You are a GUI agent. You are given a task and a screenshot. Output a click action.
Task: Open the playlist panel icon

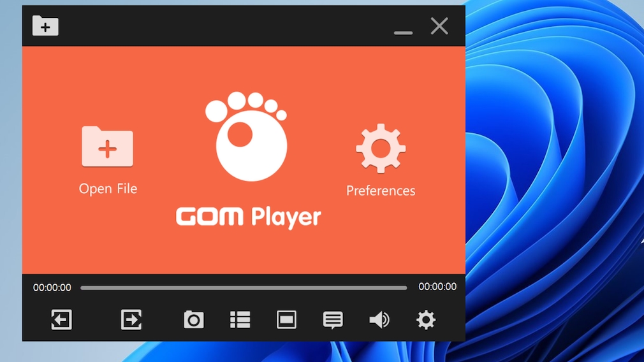tap(240, 320)
